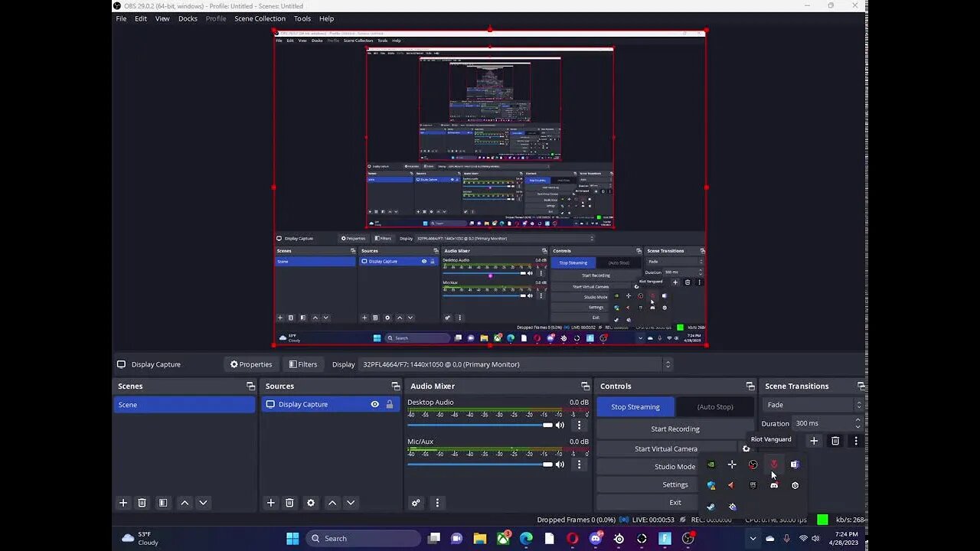Undock the Controls panel
Viewport: 980px width, 551px height.
pos(750,386)
